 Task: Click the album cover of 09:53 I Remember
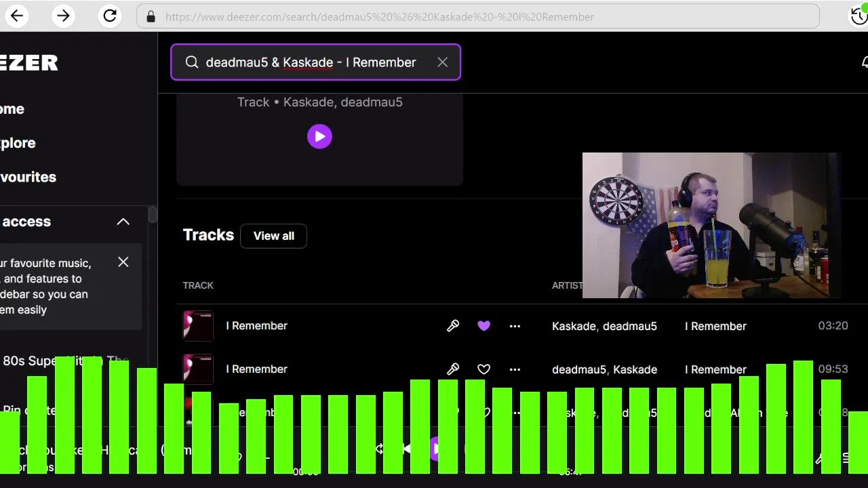198,369
